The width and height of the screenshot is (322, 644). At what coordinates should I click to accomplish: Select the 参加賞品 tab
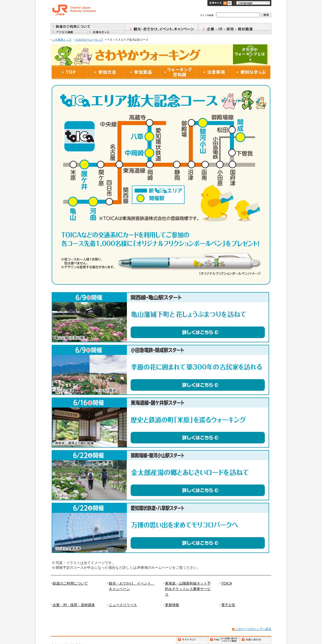tap(142, 72)
